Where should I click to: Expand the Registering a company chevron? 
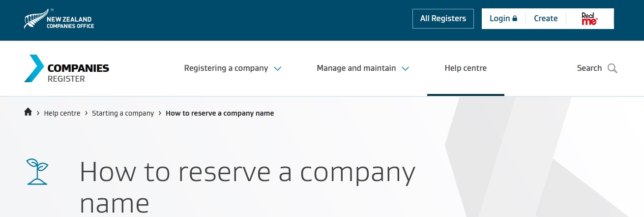[x=277, y=69]
